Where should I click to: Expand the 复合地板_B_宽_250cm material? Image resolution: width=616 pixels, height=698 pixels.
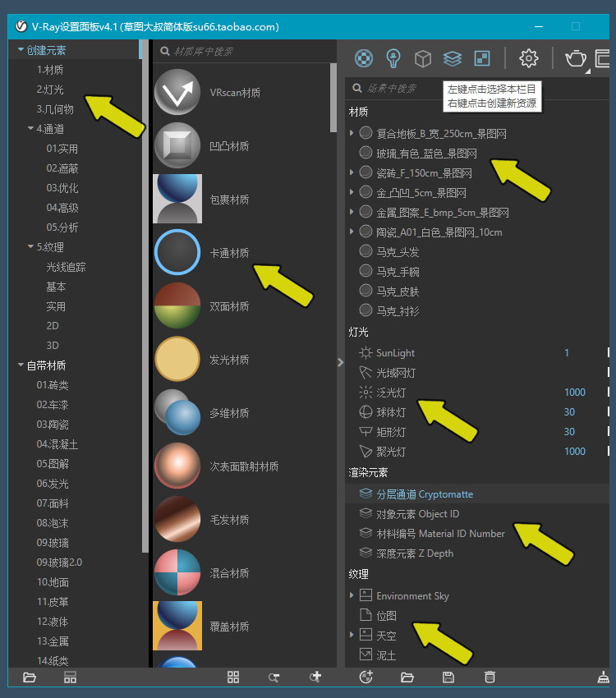(x=352, y=133)
